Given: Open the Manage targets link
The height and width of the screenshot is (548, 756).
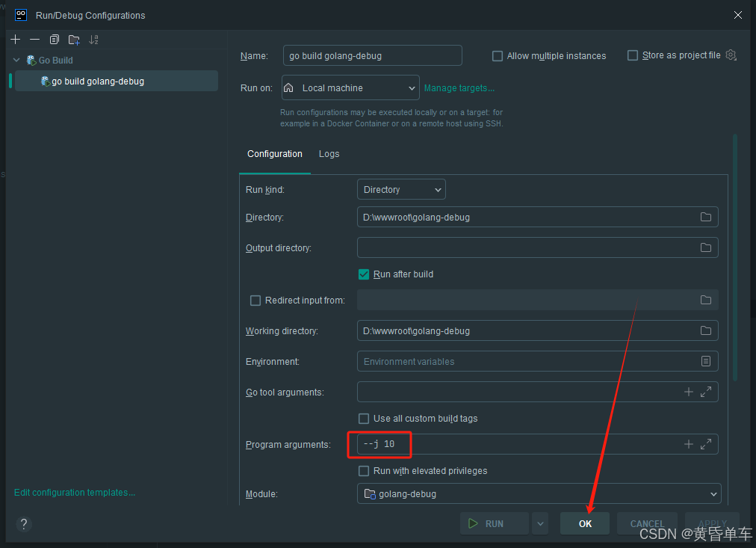Looking at the screenshot, I should [x=459, y=88].
